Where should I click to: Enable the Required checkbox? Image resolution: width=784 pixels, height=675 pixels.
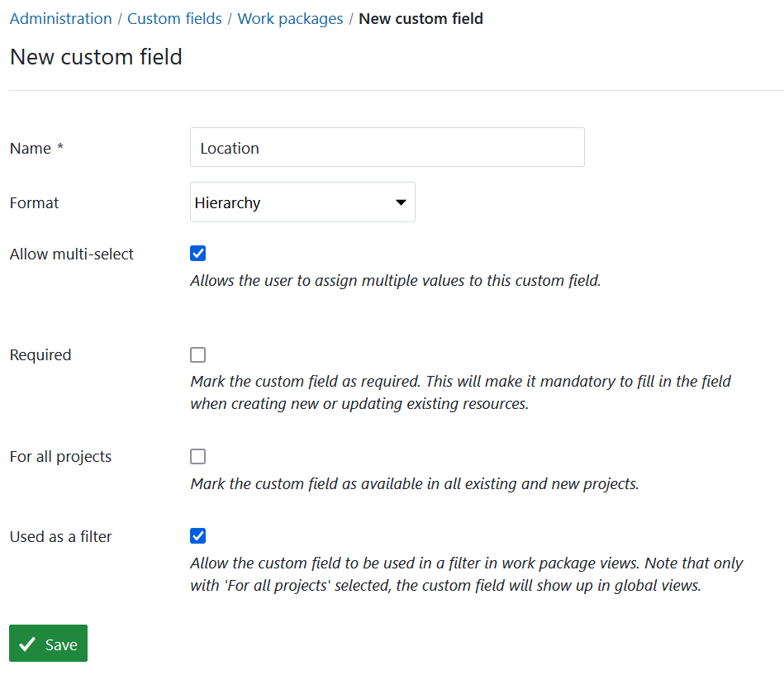tap(198, 355)
